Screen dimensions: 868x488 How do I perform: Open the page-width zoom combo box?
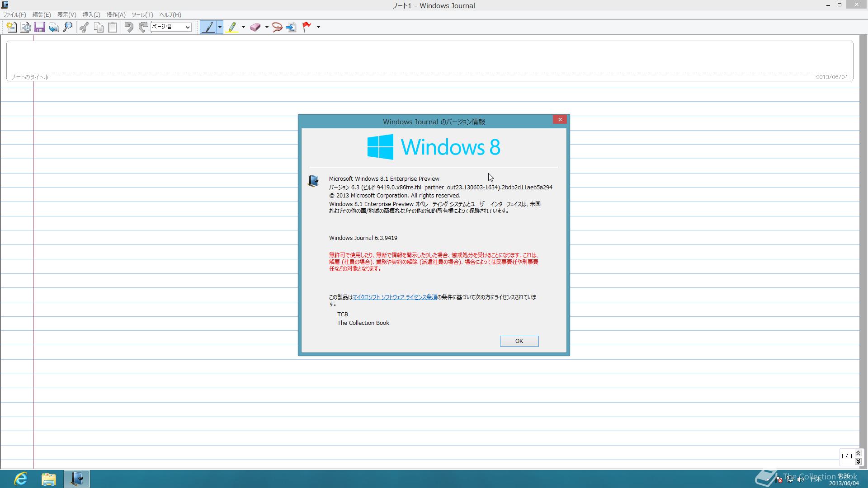[x=171, y=27]
